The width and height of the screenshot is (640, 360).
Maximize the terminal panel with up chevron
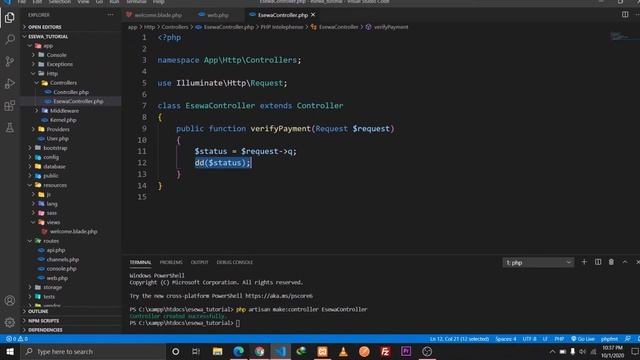pyautogui.click(x=625, y=262)
